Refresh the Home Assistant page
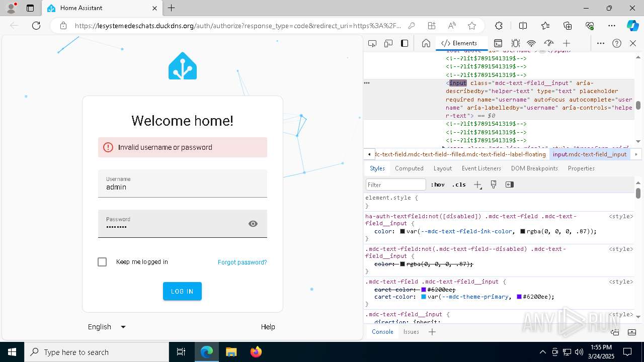The height and width of the screenshot is (362, 644). click(36, 26)
